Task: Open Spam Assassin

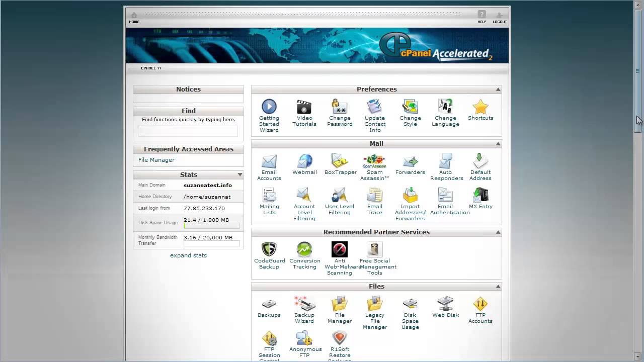Action: (375, 167)
